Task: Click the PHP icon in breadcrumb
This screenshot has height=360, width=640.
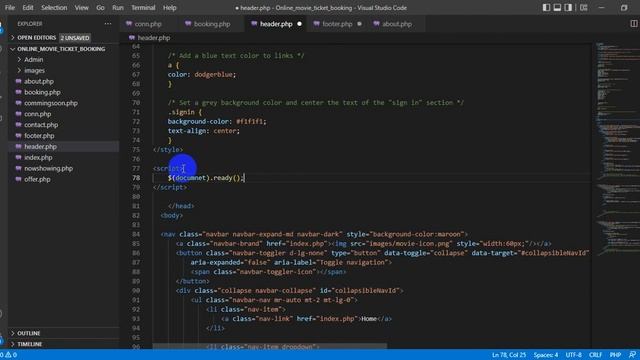Action: [x=131, y=38]
